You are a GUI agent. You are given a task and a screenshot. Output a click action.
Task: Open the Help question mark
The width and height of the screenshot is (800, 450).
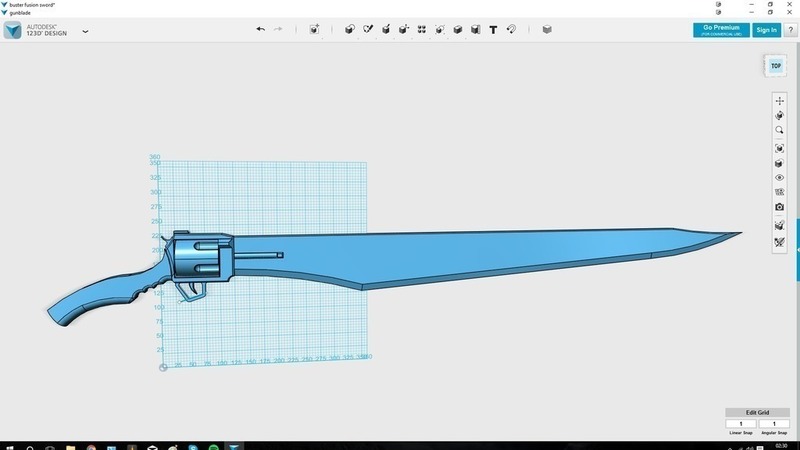(x=790, y=30)
